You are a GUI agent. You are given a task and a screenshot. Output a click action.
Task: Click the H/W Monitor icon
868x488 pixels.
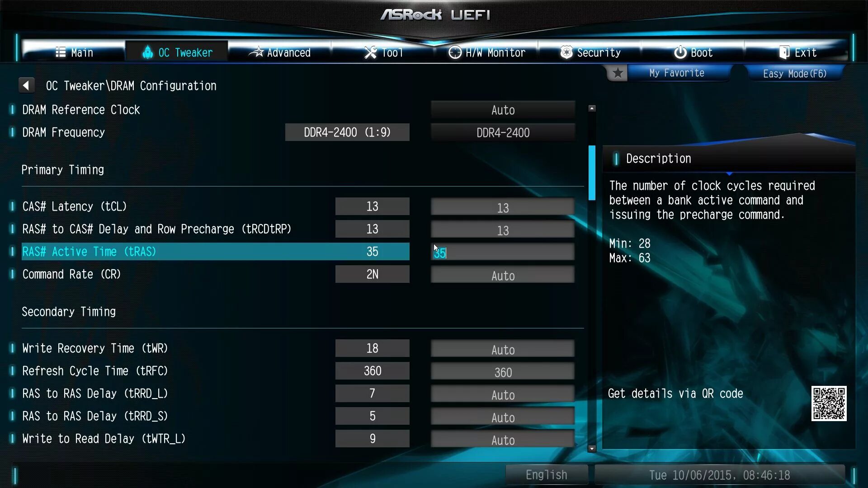454,53
